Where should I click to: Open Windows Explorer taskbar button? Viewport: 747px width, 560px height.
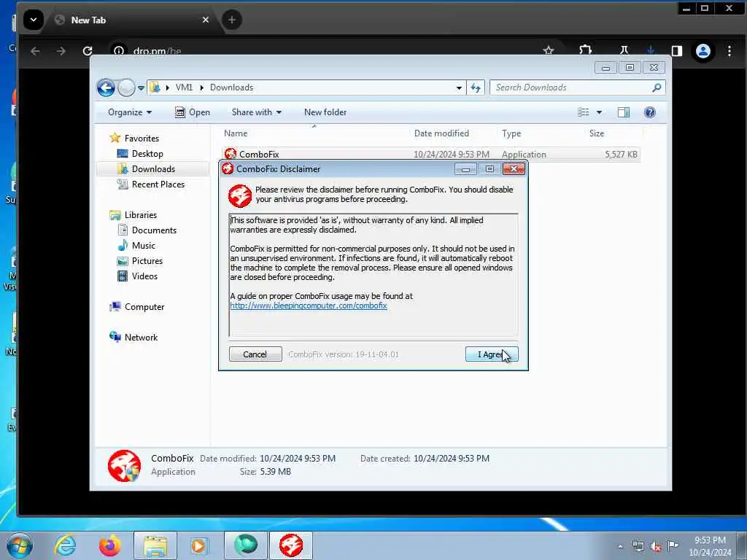pos(155,545)
